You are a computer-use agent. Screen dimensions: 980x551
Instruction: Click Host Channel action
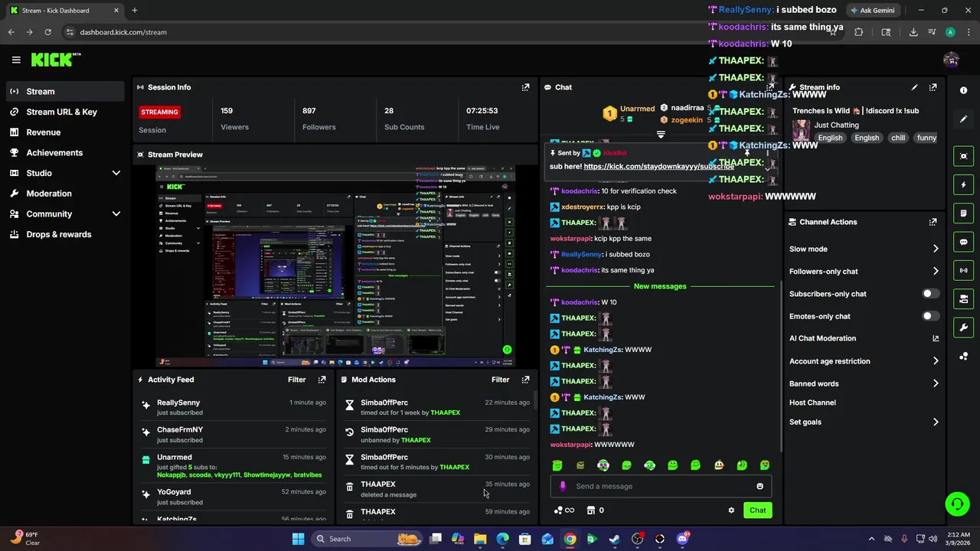pos(812,403)
